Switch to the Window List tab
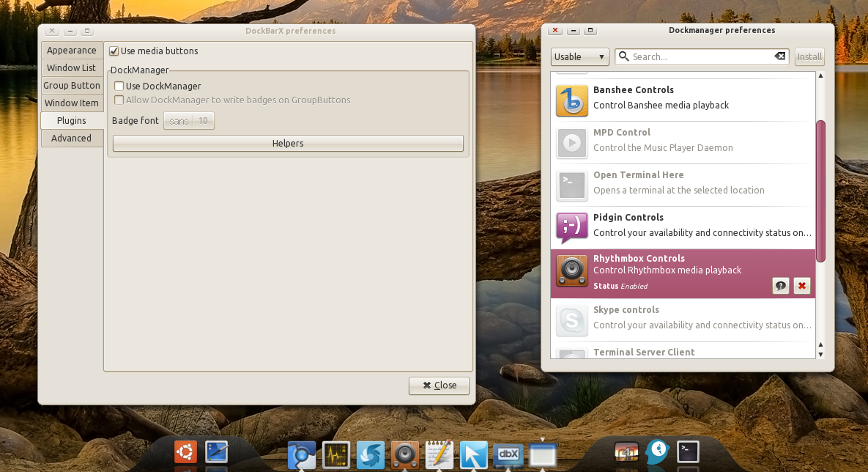This screenshot has height=472, width=868. (71, 67)
